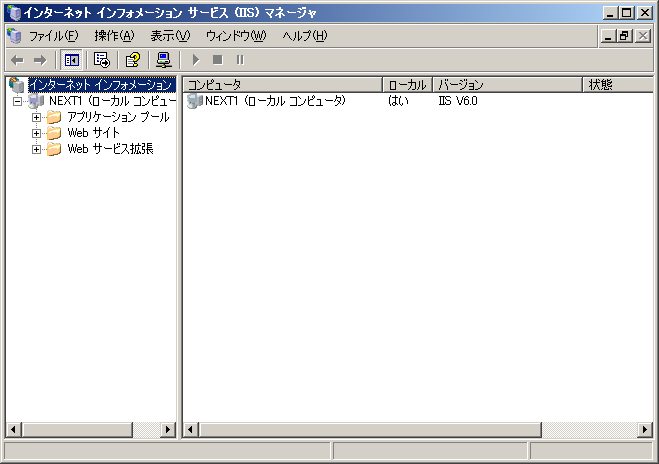Click the コンピュータ column header

283,85
